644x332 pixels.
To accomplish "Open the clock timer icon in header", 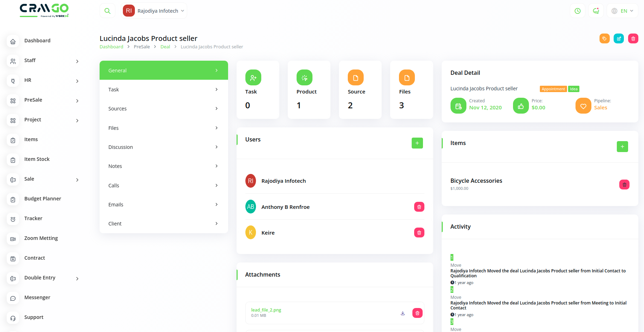I will click(x=578, y=11).
